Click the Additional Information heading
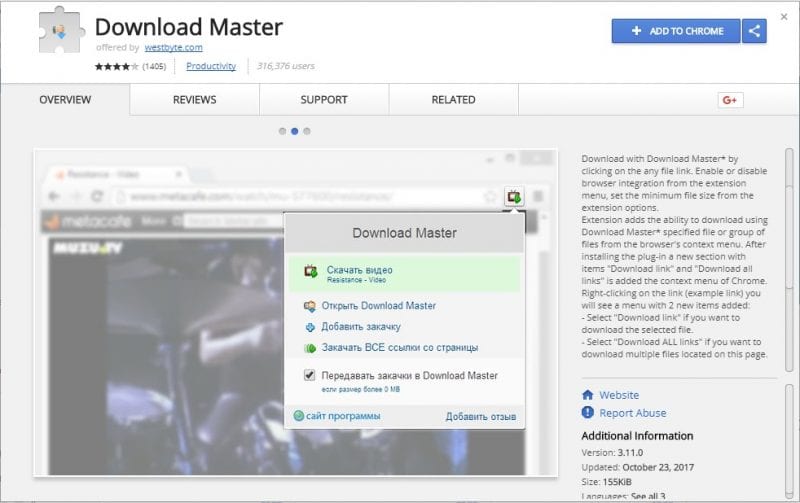 (x=637, y=436)
